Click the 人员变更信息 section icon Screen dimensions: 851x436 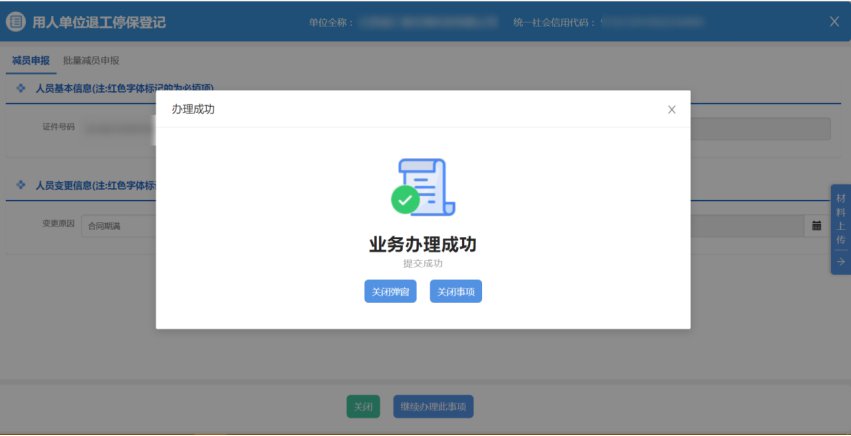point(21,185)
